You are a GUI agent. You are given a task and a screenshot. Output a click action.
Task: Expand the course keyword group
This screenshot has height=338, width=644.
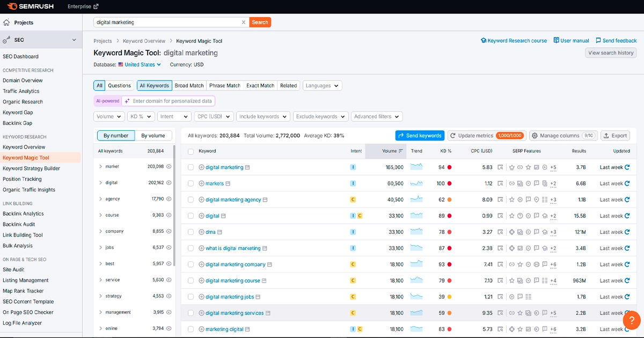point(100,215)
